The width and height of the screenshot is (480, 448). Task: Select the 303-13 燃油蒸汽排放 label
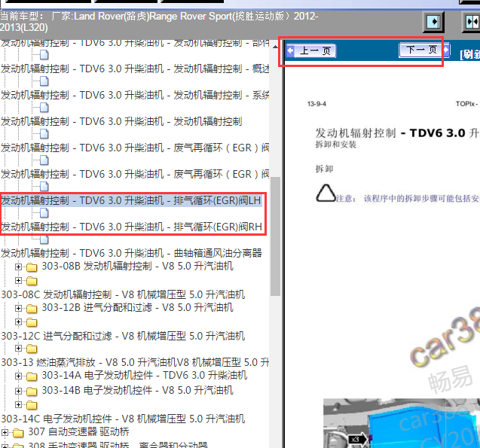click(135, 362)
